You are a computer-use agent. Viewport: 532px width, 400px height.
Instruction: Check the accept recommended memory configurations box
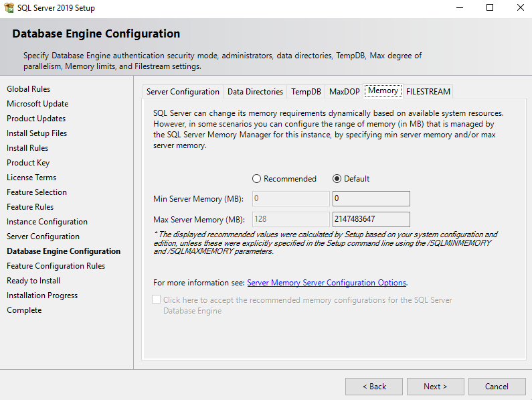(x=157, y=300)
